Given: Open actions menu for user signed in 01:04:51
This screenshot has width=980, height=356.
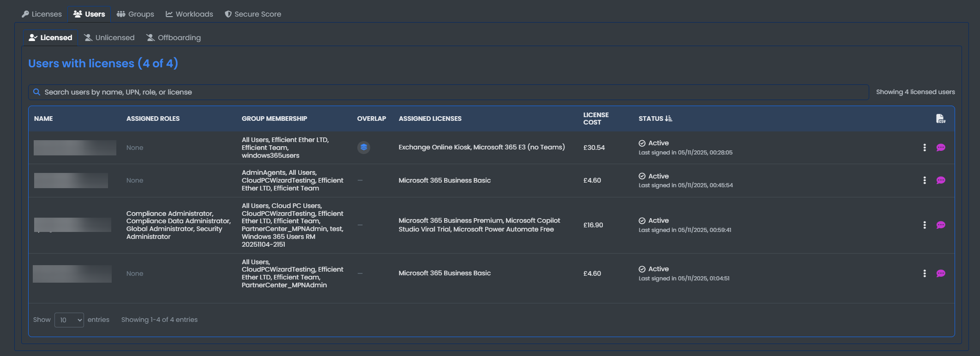Looking at the screenshot, I should click(x=924, y=273).
